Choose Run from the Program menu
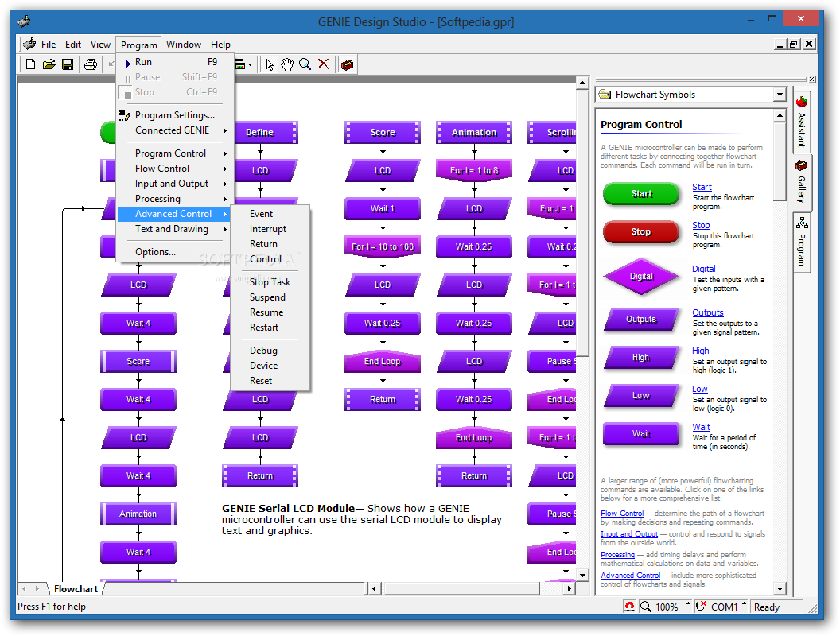The image size is (840, 636). 176,62
